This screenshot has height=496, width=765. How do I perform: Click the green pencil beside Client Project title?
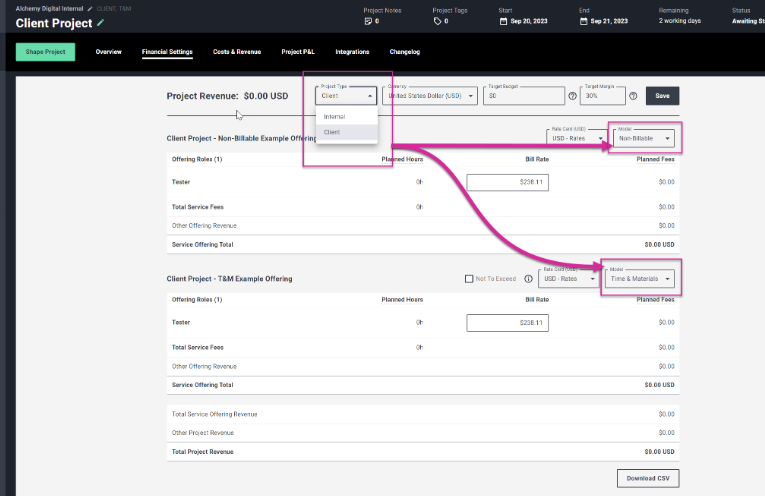pos(101,22)
